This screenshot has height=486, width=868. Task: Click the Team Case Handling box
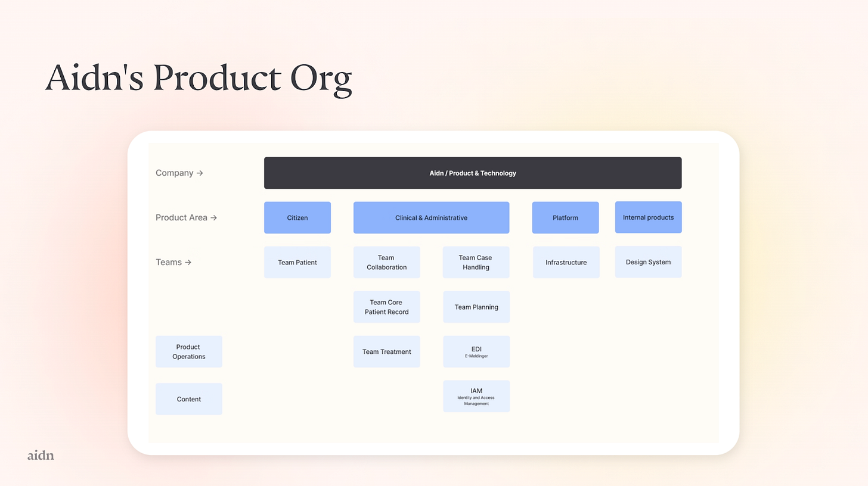[x=476, y=262]
